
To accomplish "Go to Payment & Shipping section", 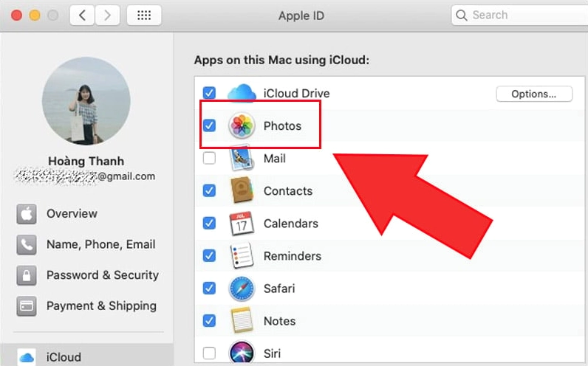I will 101,306.
